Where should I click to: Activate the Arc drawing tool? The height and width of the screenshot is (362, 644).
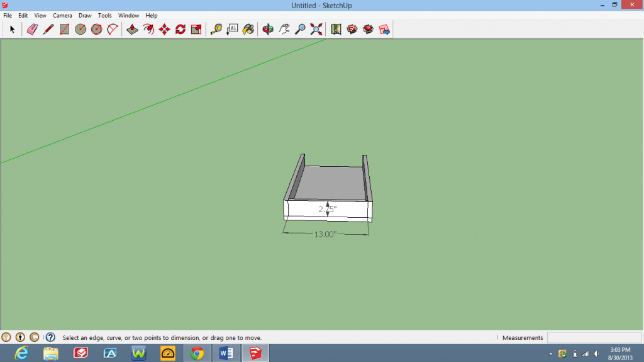[x=113, y=29]
